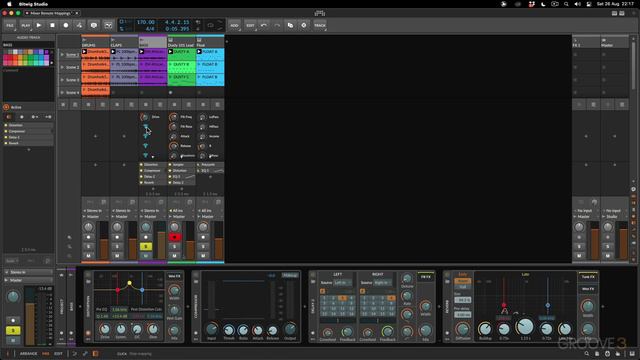640x360 pixels.
Task: Open Dusty track All ins input dropdown
Action: point(181,211)
